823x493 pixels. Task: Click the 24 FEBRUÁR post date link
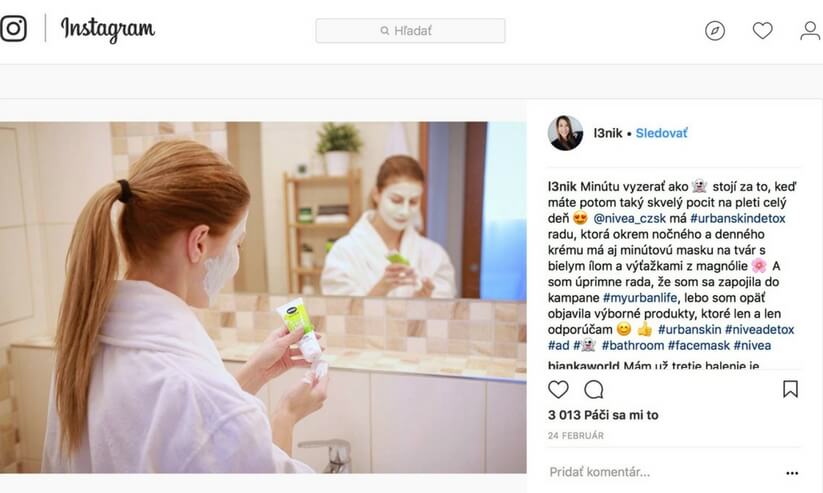tap(576, 436)
